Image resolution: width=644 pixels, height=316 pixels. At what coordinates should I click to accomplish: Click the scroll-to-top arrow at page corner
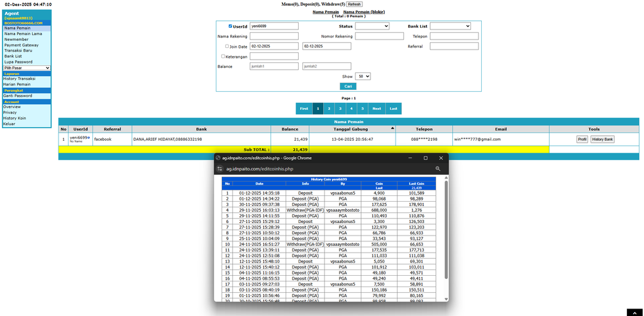pyautogui.click(x=635, y=313)
